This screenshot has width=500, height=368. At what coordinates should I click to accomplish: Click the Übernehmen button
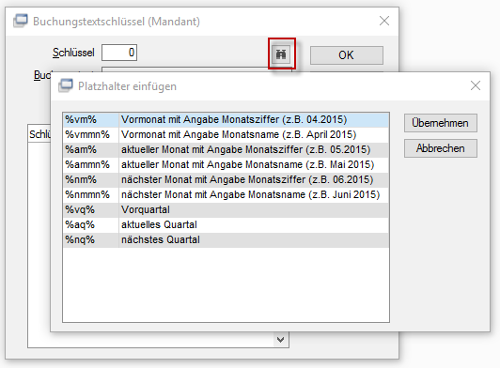[x=440, y=123]
